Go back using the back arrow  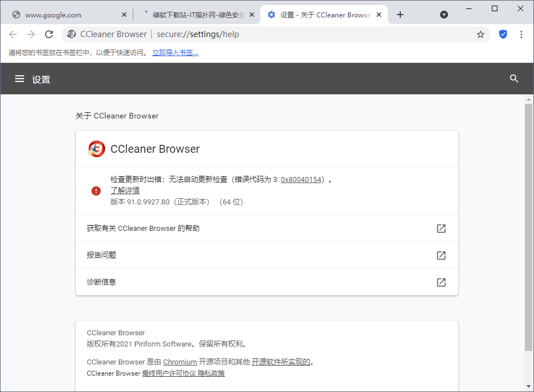point(13,34)
